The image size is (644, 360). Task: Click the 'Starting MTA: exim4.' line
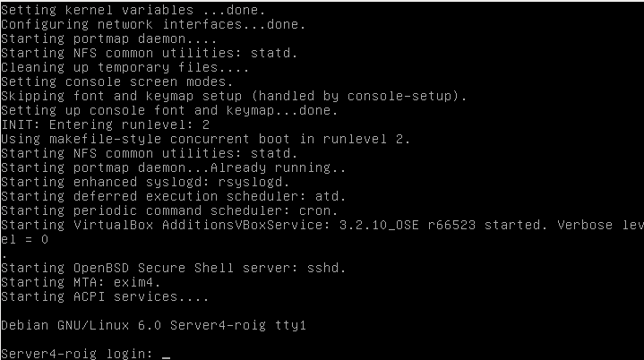click(x=81, y=282)
